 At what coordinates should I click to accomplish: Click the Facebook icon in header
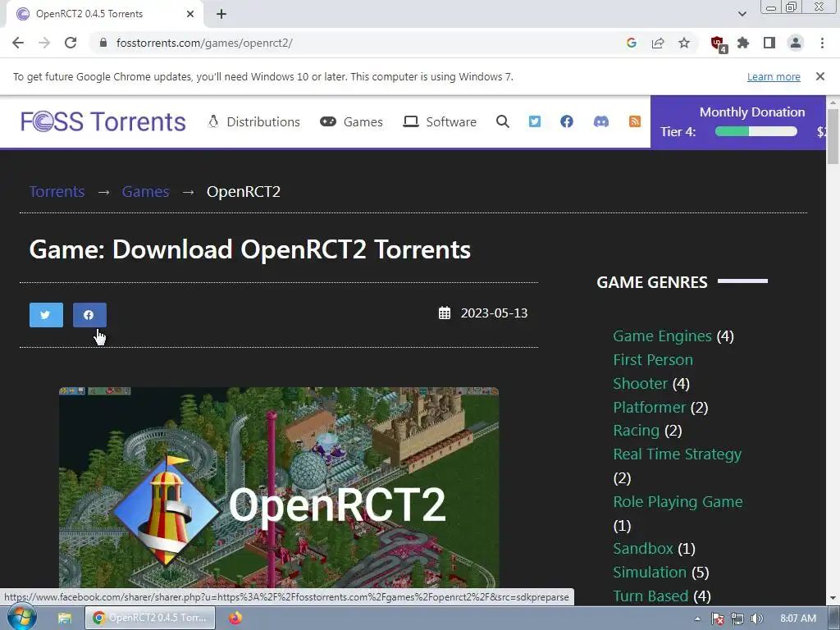567,121
